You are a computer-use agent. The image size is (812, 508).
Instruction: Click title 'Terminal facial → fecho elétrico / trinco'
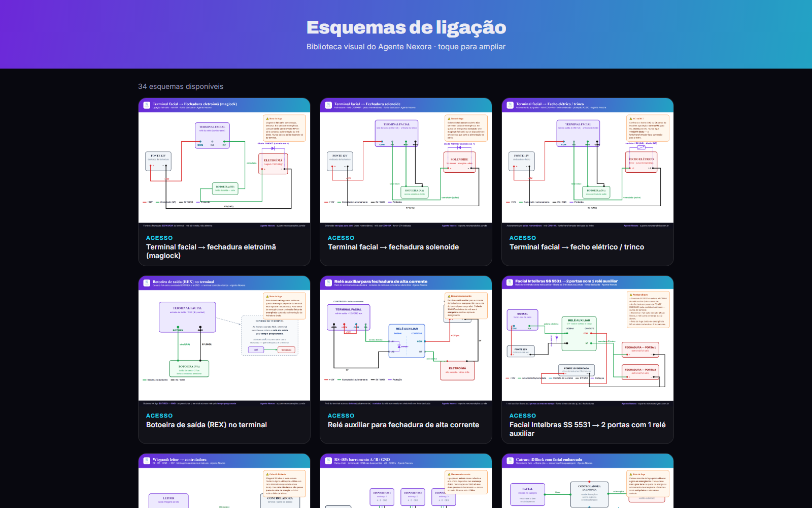(577, 247)
